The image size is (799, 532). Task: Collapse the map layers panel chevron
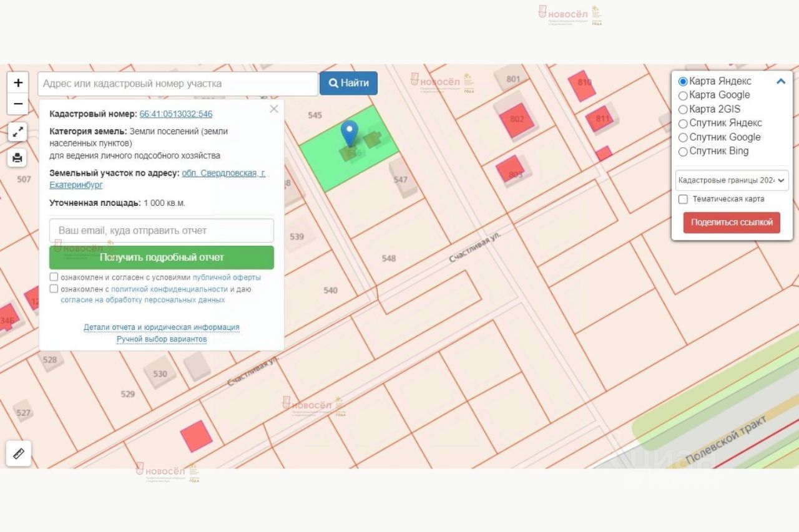click(x=781, y=81)
